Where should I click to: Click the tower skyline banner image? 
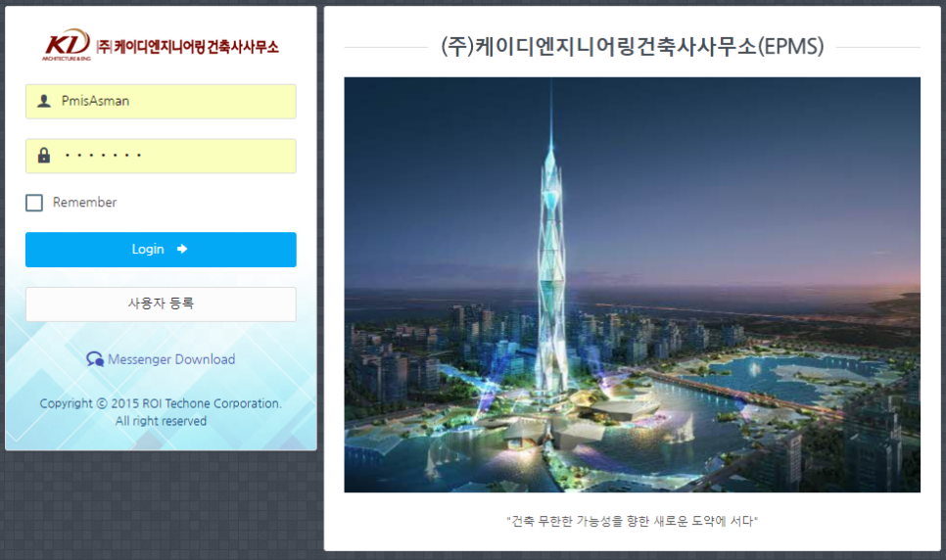coord(633,284)
